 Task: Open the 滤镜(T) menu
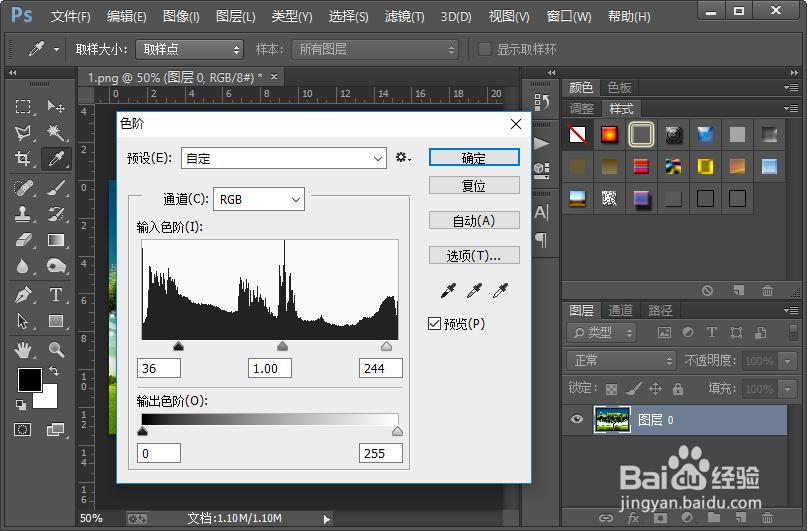405,16
